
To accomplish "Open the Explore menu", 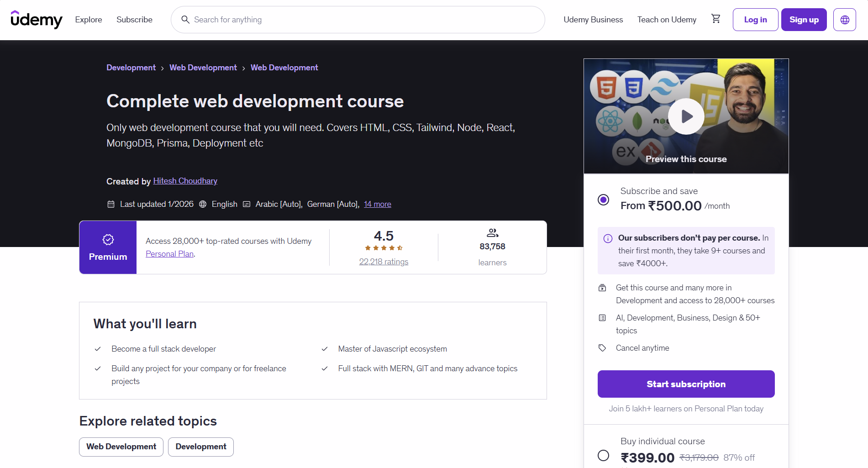I will (89, 20).
